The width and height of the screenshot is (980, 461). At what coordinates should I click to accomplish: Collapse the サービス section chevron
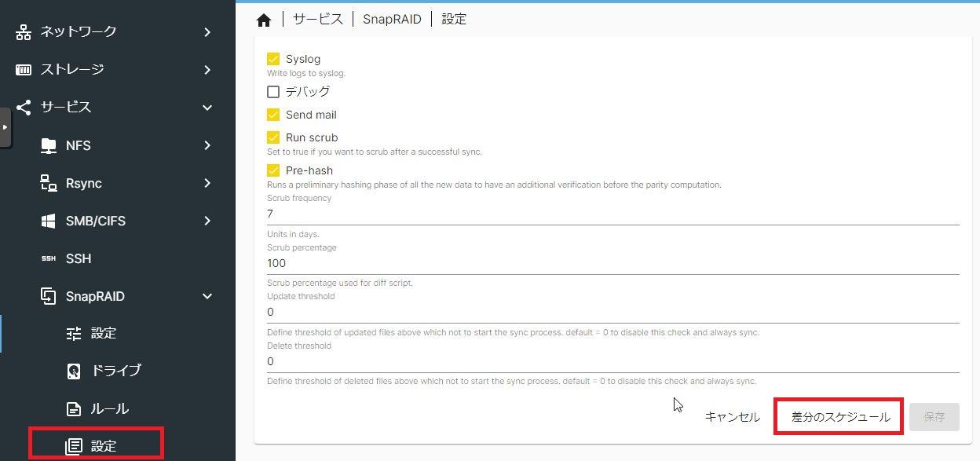click(207, 108)
